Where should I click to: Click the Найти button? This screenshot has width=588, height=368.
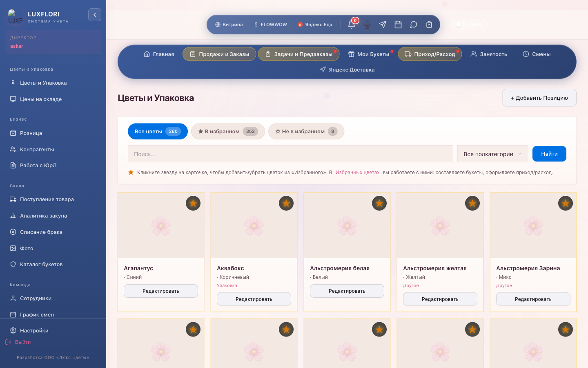[x=549, y=154]
